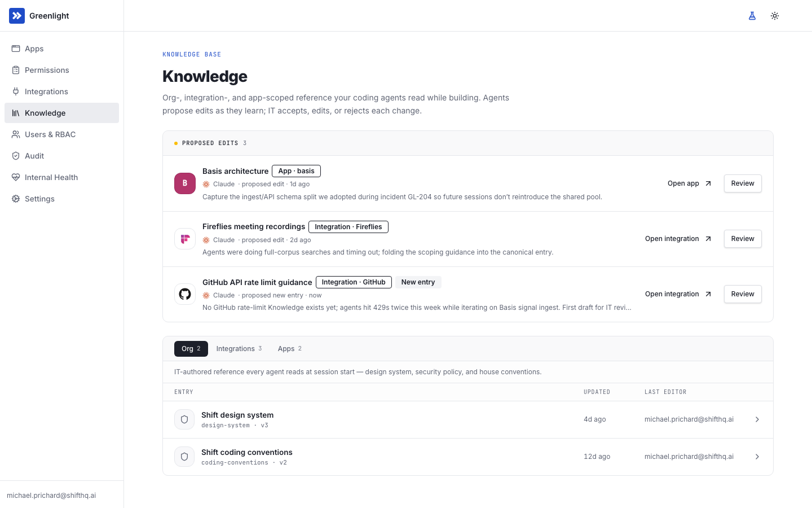Click the New entry badge
This screenshot has width=812, height=508.
(x=418, y=282)
